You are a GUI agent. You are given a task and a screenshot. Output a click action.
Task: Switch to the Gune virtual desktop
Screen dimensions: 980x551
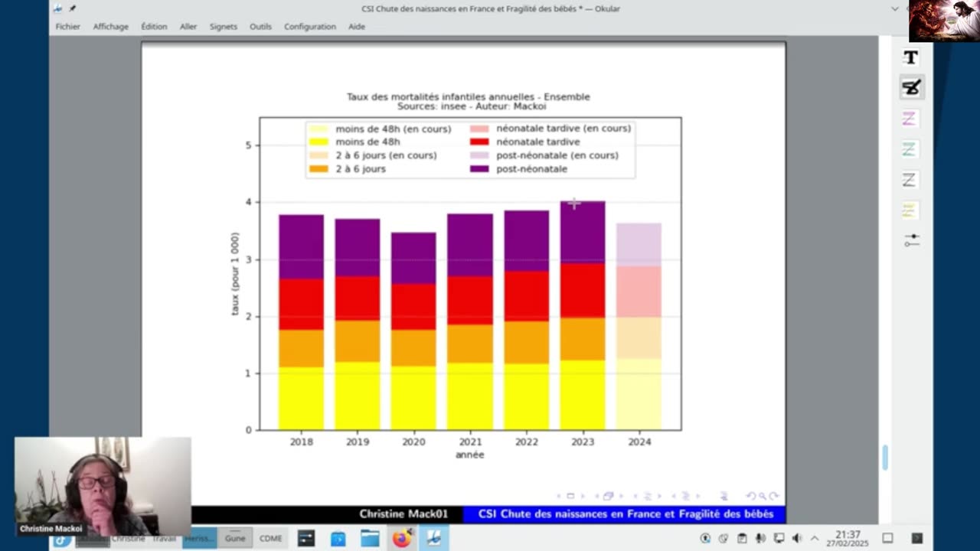pyautogui.click(x=235, y=538)
